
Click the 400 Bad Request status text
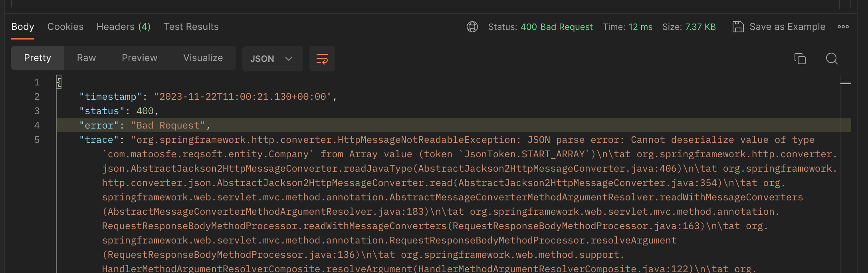[557, 27]
